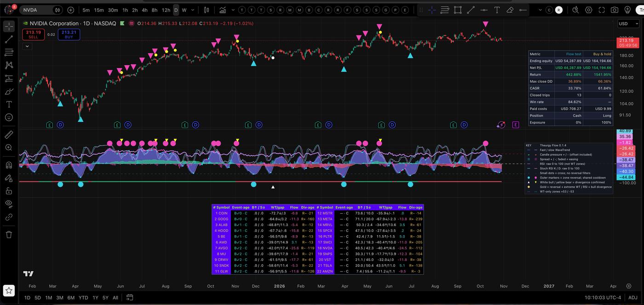Click the Buy & hold column header
644x305 pixels.
pyautogui.click(x=602, y=54)
